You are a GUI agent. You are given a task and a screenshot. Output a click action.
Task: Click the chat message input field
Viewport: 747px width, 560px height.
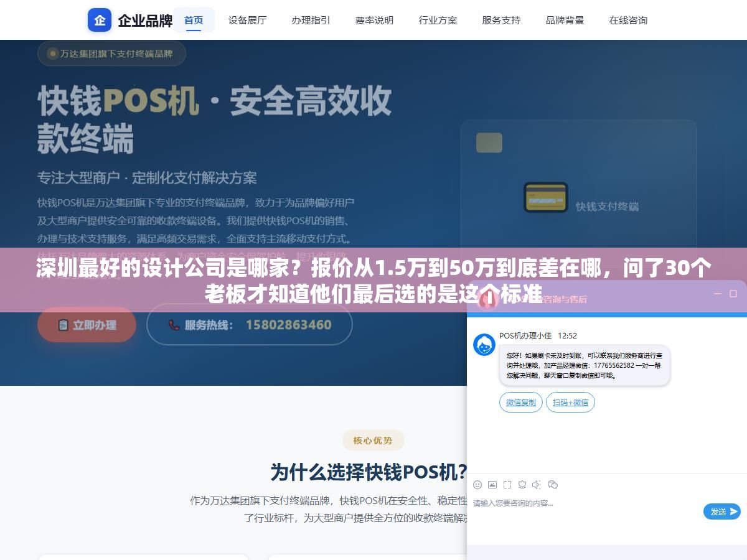click(585, 510)
